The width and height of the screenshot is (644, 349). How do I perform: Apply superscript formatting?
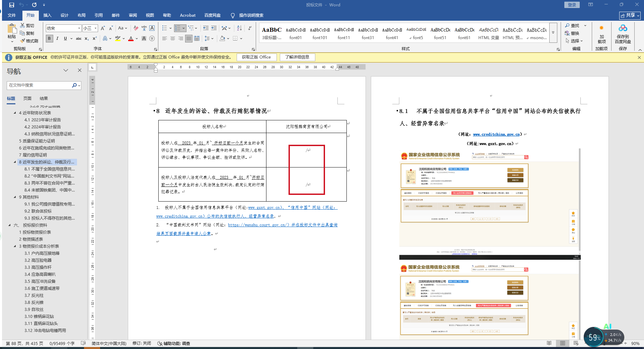95,38
